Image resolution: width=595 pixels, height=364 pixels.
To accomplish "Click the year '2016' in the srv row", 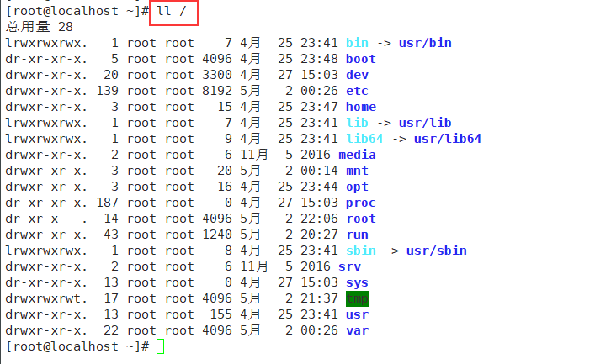I will [316, 266].
